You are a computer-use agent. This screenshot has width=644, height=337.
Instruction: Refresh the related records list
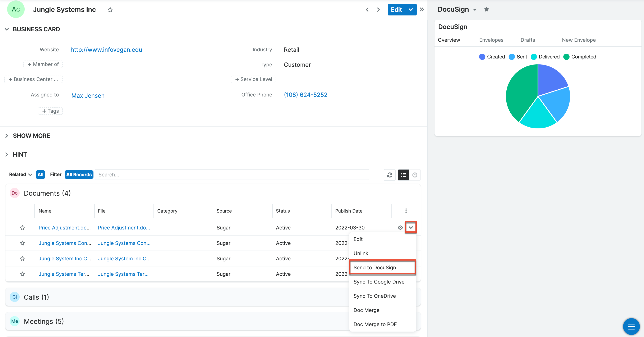click(390, 175)
